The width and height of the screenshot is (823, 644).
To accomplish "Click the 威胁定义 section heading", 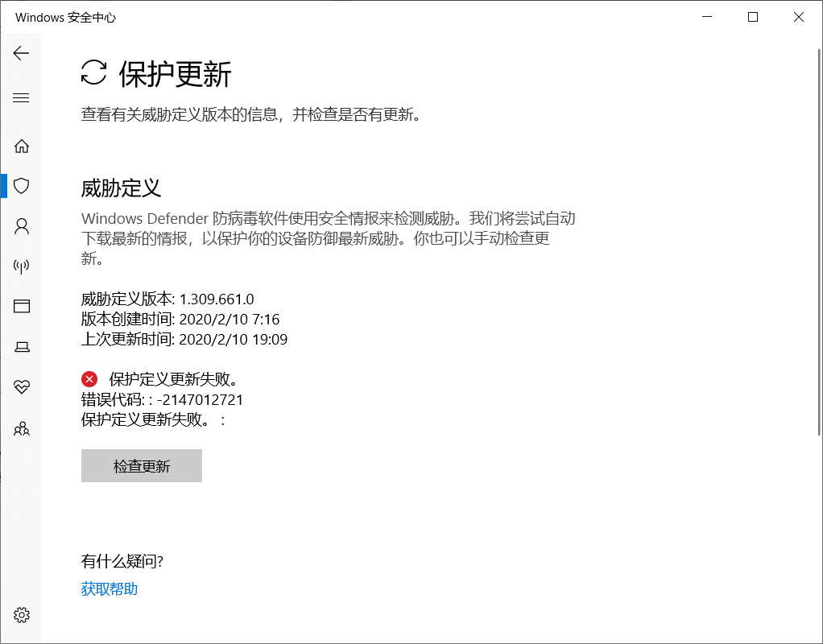I will [121, 188].
